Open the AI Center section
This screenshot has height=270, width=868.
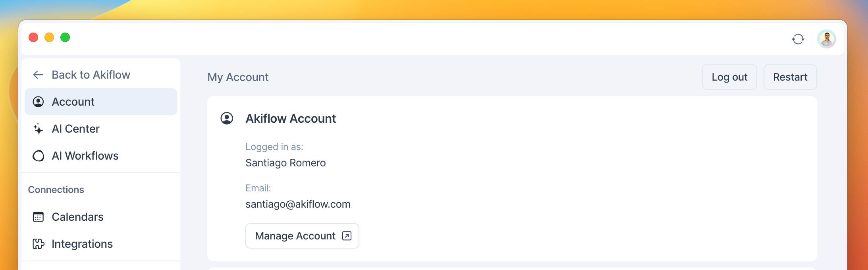pyautogui.click(x=75, y=129)
